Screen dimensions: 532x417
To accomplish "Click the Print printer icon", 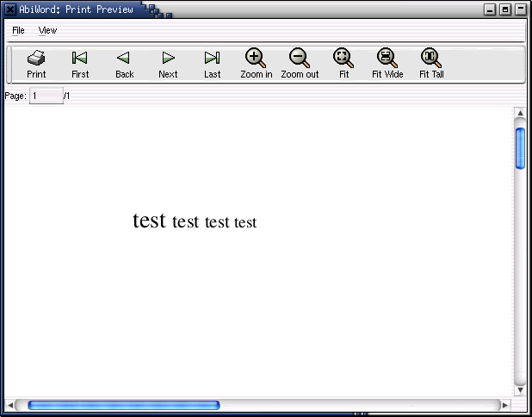I will (36, 58).
